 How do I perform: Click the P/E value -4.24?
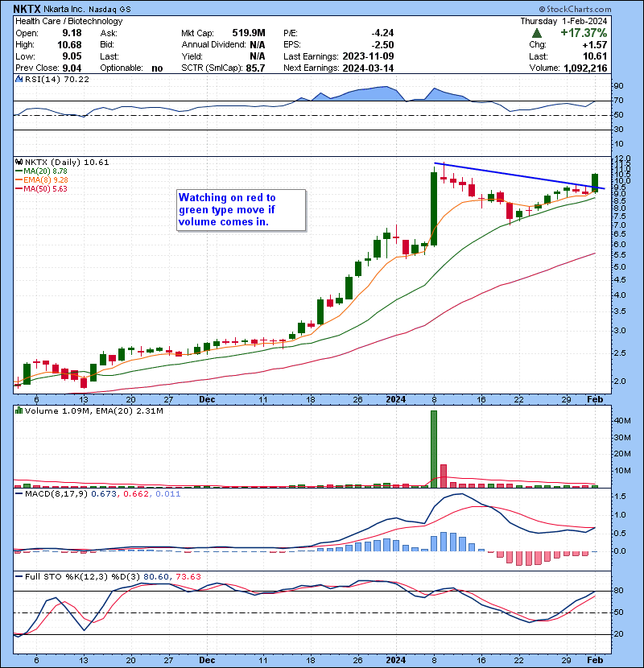[382, 33]
